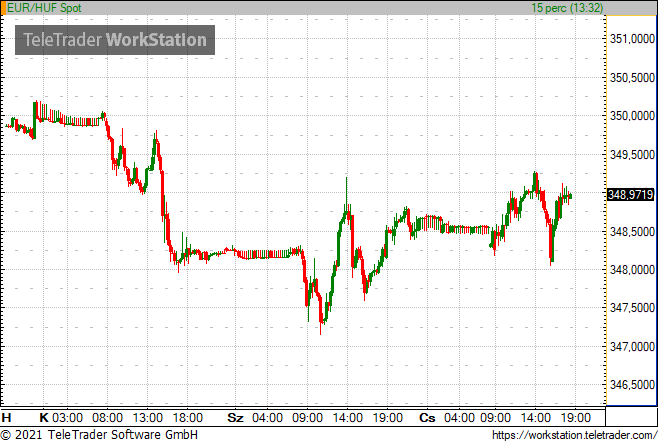Click the 350,5000 price axis label

coord(632,77)
